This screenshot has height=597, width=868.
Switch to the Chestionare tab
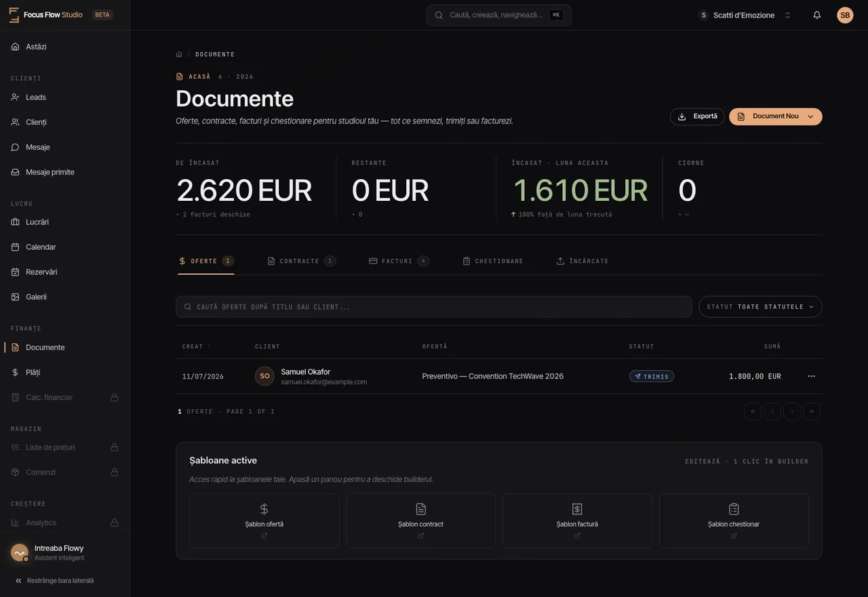493,261
